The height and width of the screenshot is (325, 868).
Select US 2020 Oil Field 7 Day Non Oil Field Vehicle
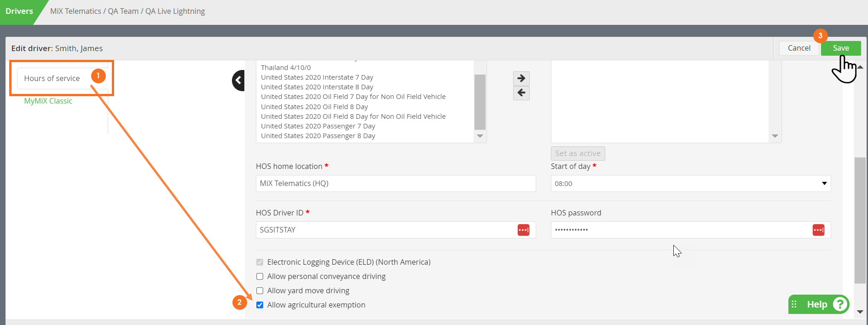pyautogui.click(x=353, y=97)
